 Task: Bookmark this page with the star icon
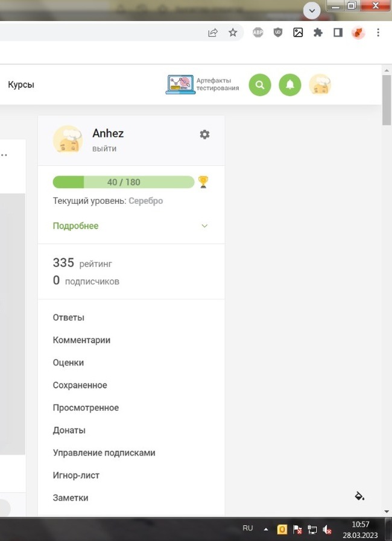(233, 33)
